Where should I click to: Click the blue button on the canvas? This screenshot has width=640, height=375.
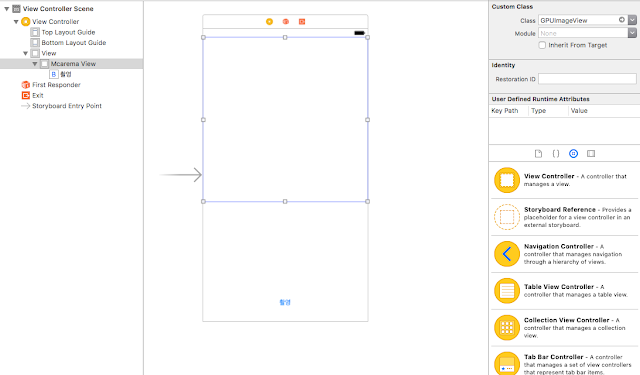285,302
